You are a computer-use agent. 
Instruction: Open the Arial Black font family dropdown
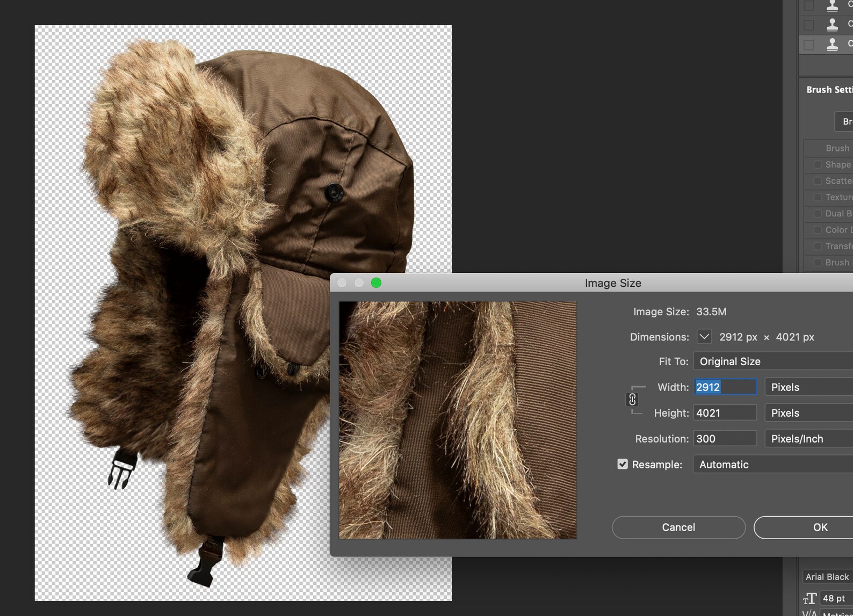(827, 577)
